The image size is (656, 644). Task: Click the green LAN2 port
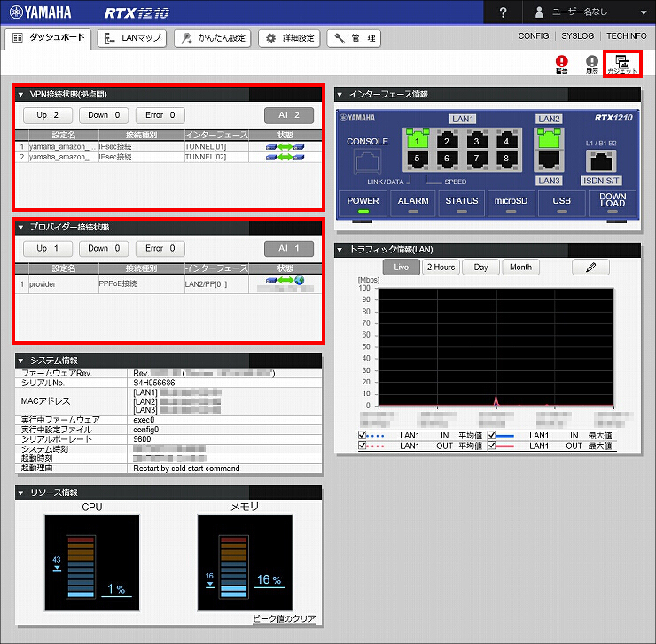pos(549,139)
